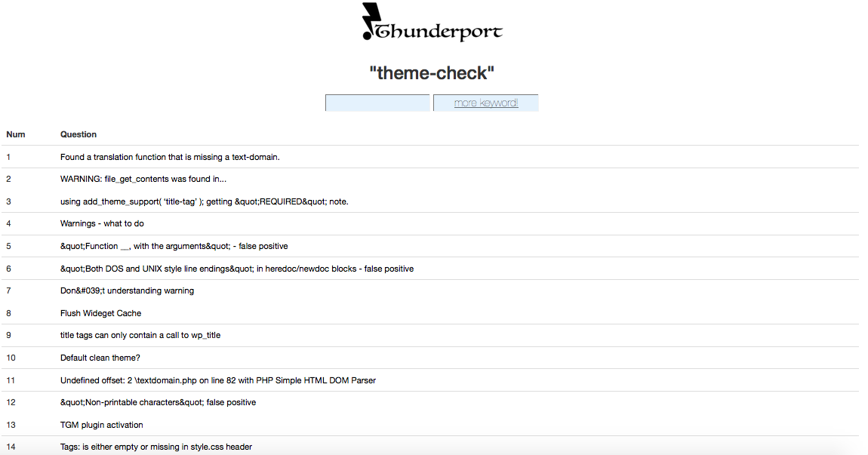The height and width of the screenshot is (455, 868).
Task: Open question about add_theme_support title-tag REQUIRED note
Action: point(205,201)
